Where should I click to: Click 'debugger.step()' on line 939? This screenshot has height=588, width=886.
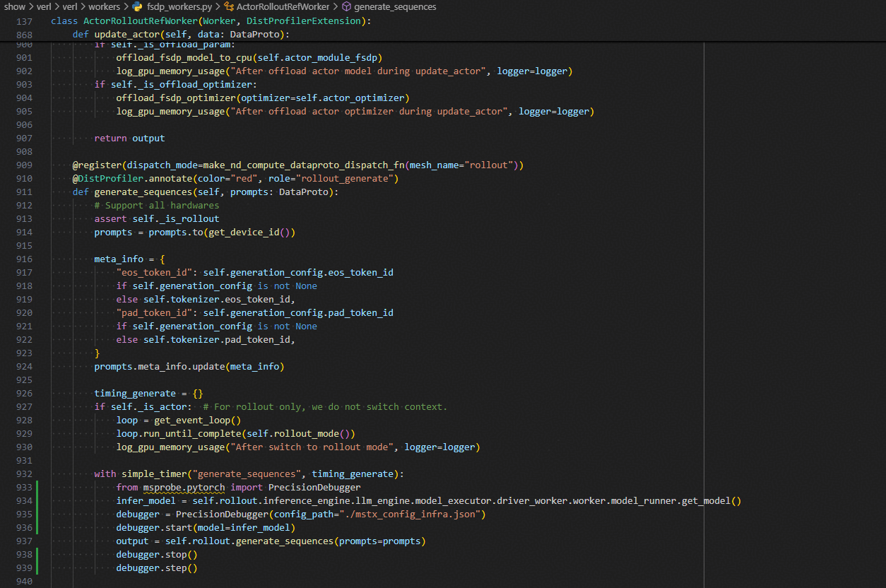point(157,568)
